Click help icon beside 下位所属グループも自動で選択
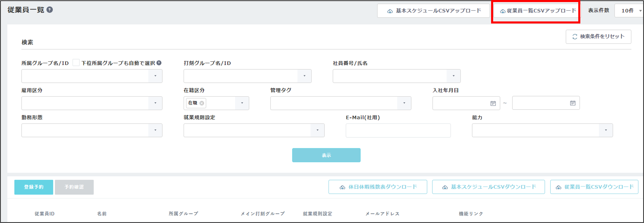644x223 pixels. tap(159, 63)
